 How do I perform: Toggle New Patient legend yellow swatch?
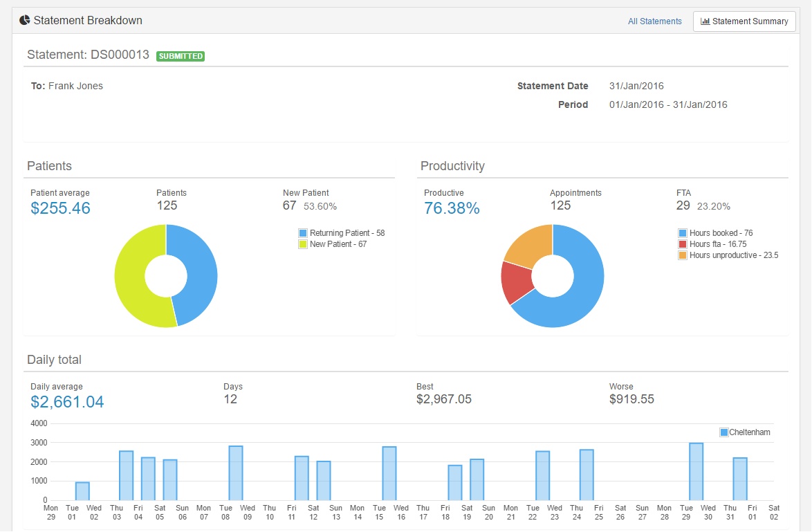(x=303, y=244)
